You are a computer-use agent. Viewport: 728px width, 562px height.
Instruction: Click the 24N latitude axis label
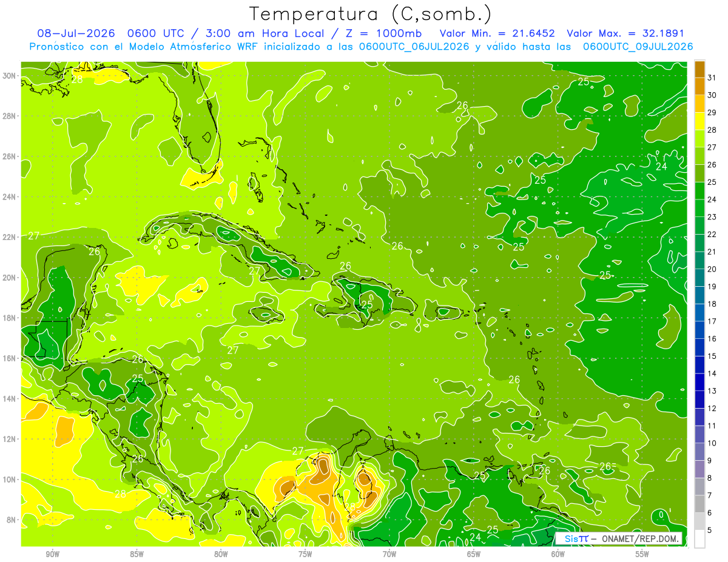tap(9, 196)
